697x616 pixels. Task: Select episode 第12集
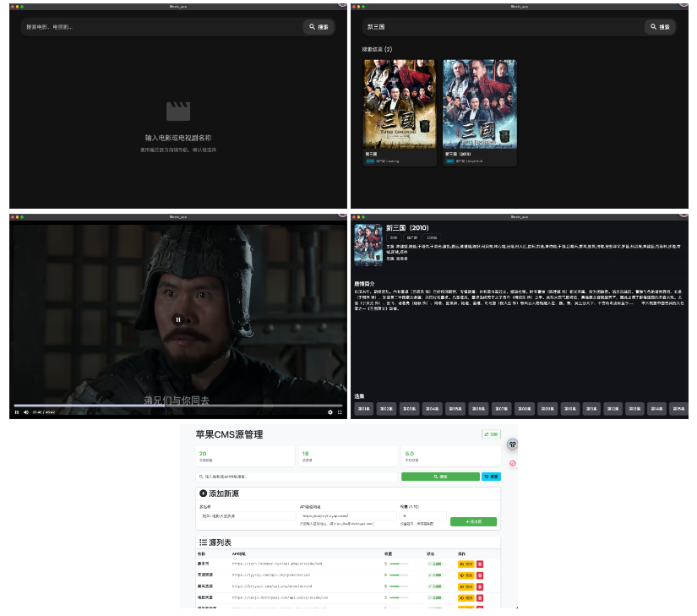tap(613, 409)
